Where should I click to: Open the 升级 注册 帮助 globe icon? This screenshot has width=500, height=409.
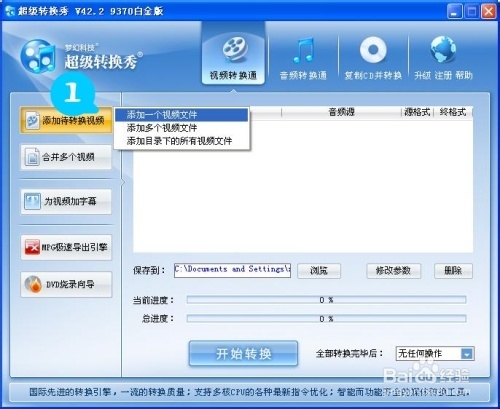(443, 50)
